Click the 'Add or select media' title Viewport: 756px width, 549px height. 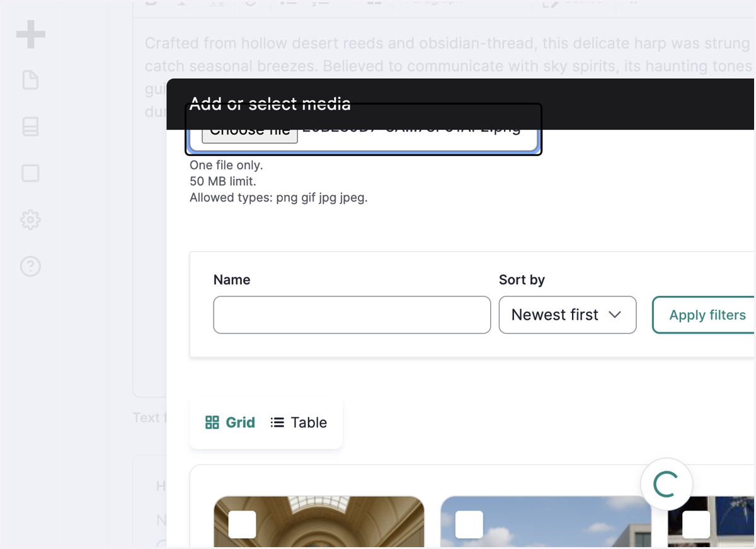[x=270, y=104]
